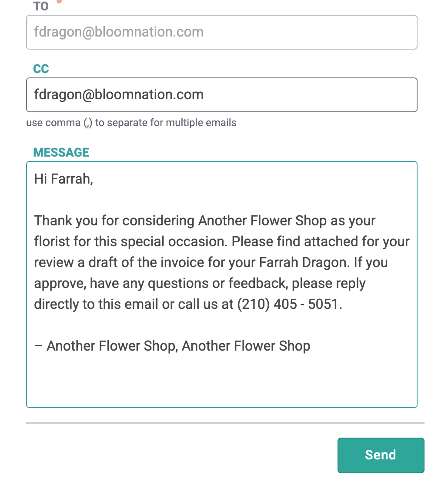Click 'florist for this special occasion' text
This screenshot has height=482, width=448.
click(x=130, y=241)
